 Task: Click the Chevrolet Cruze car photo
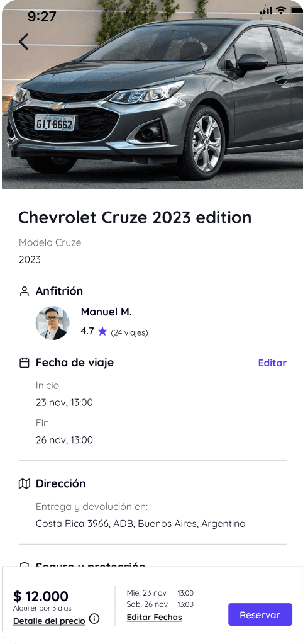(x=153, y=95)
